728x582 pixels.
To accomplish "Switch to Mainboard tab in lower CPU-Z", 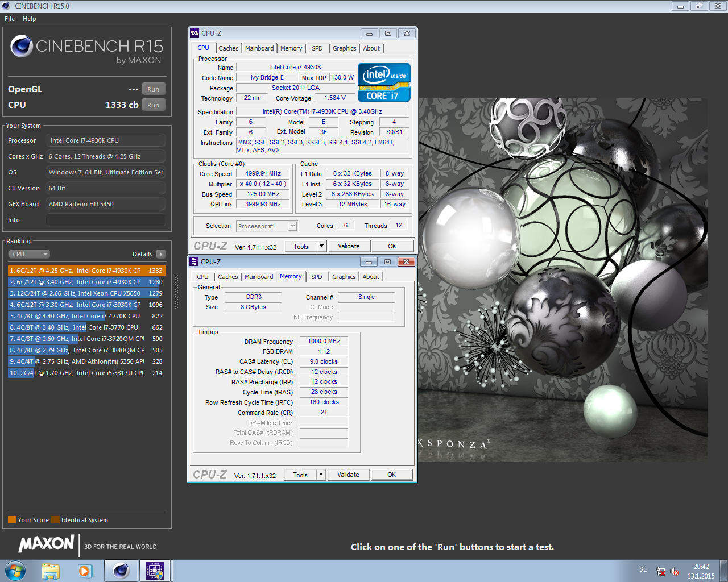I will [x=259, y=277].
